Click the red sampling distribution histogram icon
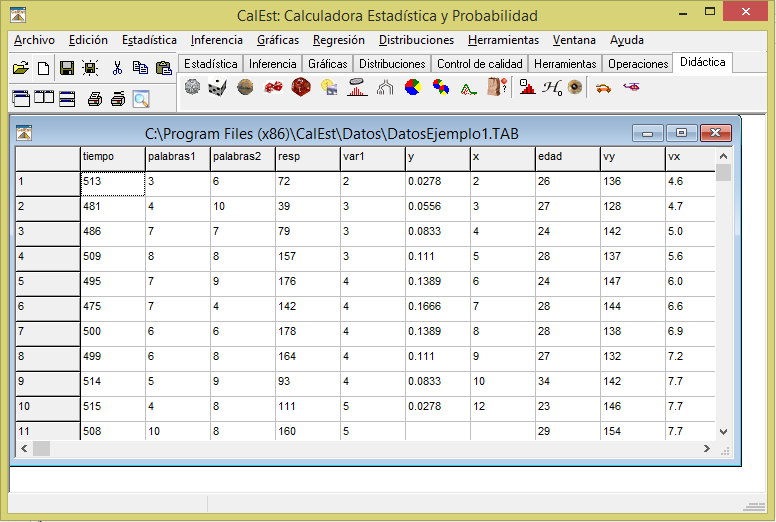The height and width of the screenshot is (522, 776). pyautogui.click(x=357, y=87)
